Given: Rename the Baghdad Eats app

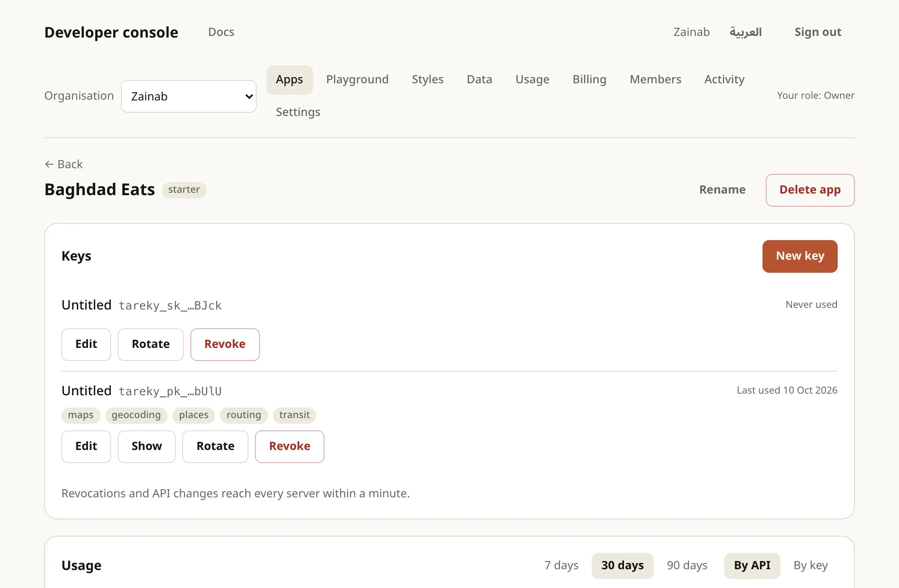Looking at the screenshot, I should coord(722,190).
